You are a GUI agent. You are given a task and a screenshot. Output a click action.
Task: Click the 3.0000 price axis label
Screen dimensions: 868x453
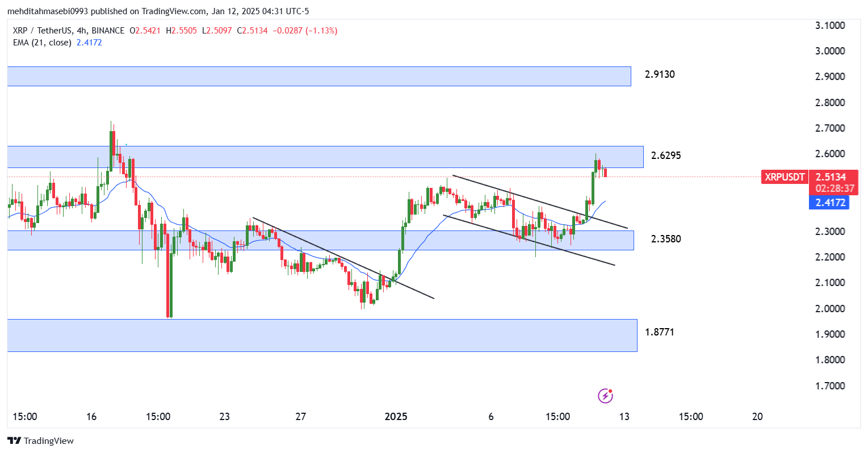(830, 51)
